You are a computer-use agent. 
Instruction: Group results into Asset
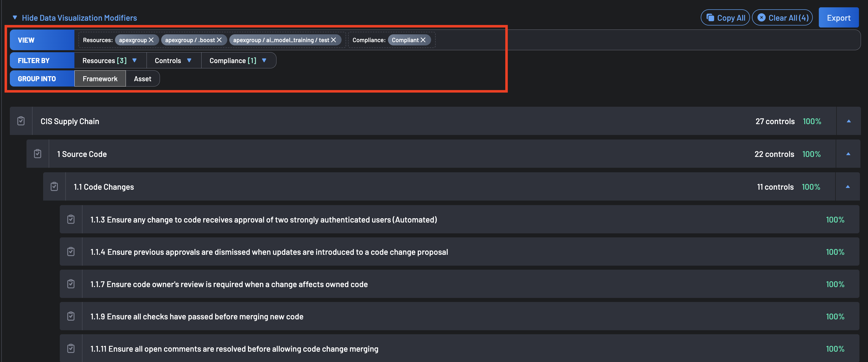(143, 78)
